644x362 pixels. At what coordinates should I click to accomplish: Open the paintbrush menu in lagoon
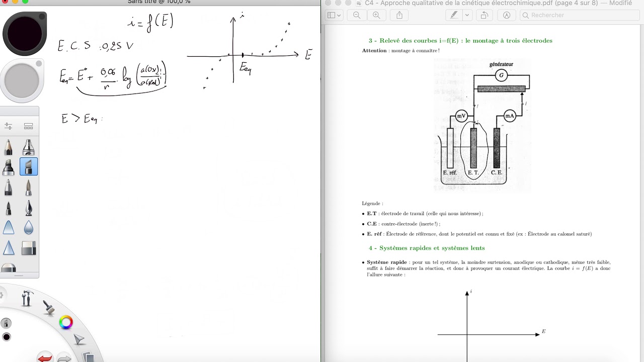coord(49,308)
